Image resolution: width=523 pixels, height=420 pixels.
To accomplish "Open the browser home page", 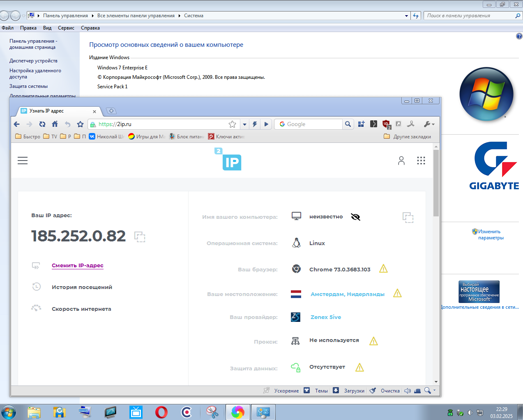I will [55, 124].
